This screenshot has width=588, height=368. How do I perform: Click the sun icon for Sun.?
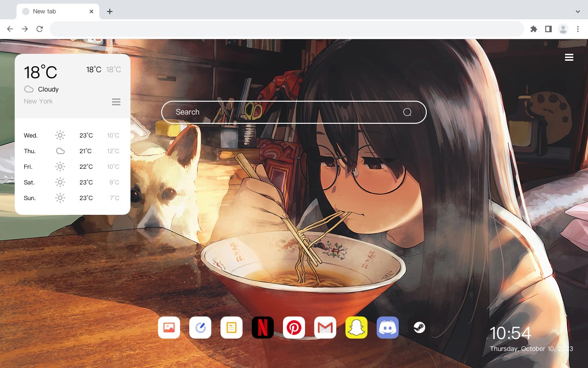point(60,198)
